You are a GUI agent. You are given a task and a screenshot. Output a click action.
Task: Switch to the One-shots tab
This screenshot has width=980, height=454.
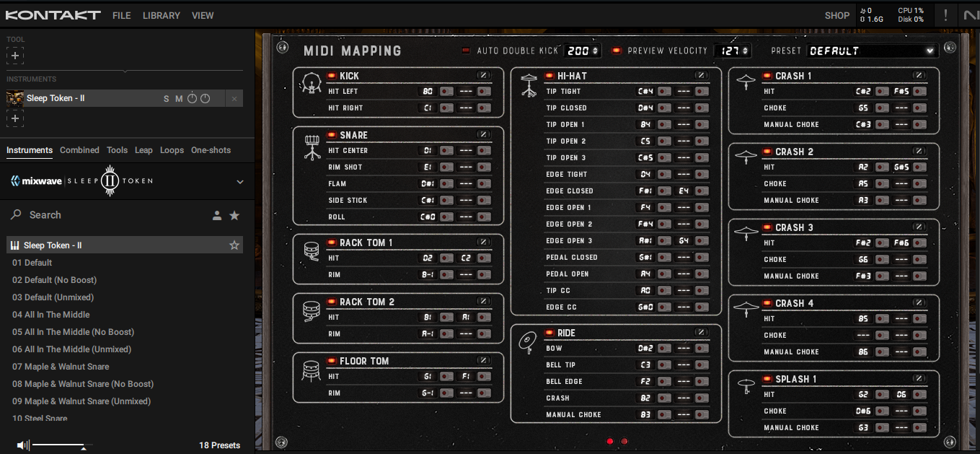click(211, 150)
